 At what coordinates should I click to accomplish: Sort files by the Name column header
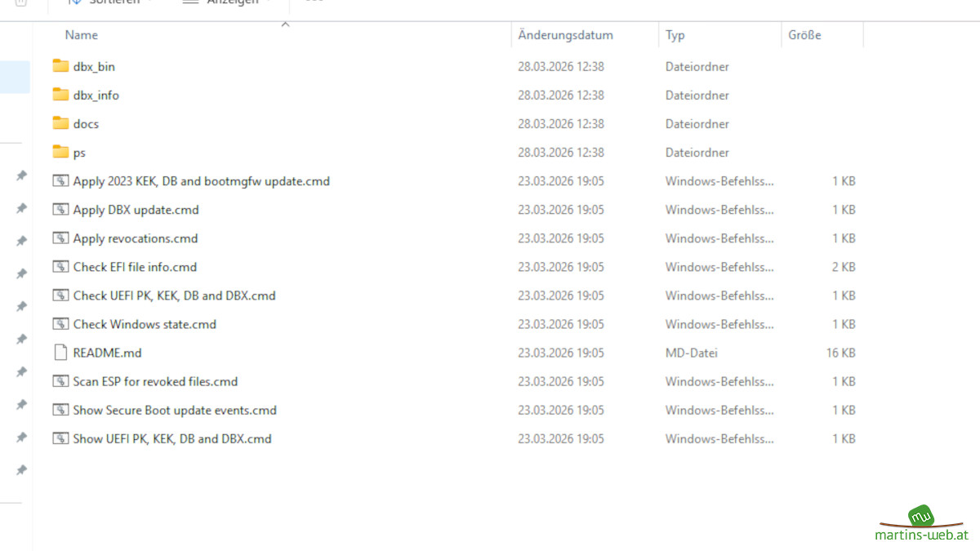tap(82, 35)
